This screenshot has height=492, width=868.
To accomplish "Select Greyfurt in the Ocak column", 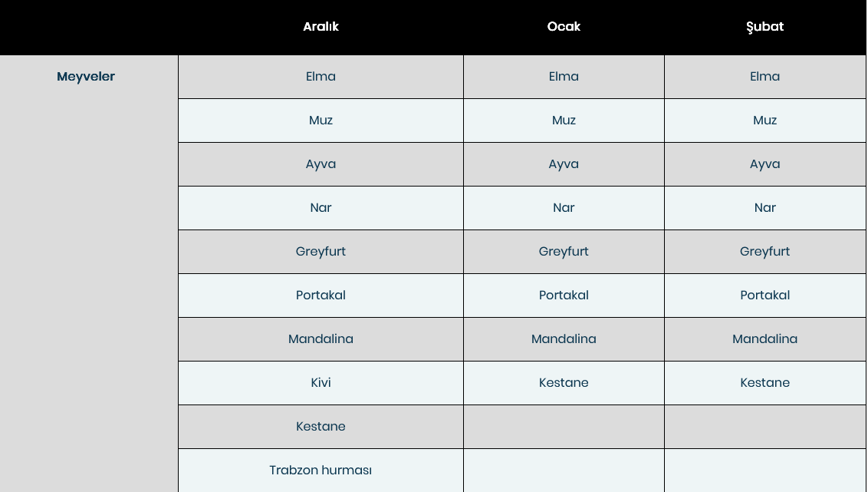I will pyautogui.click(x=564, y=252).
